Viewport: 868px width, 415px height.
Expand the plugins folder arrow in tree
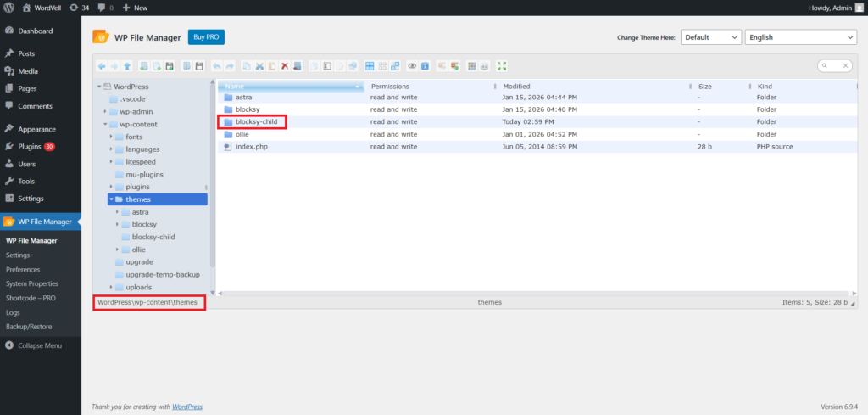tap(111, 187)
